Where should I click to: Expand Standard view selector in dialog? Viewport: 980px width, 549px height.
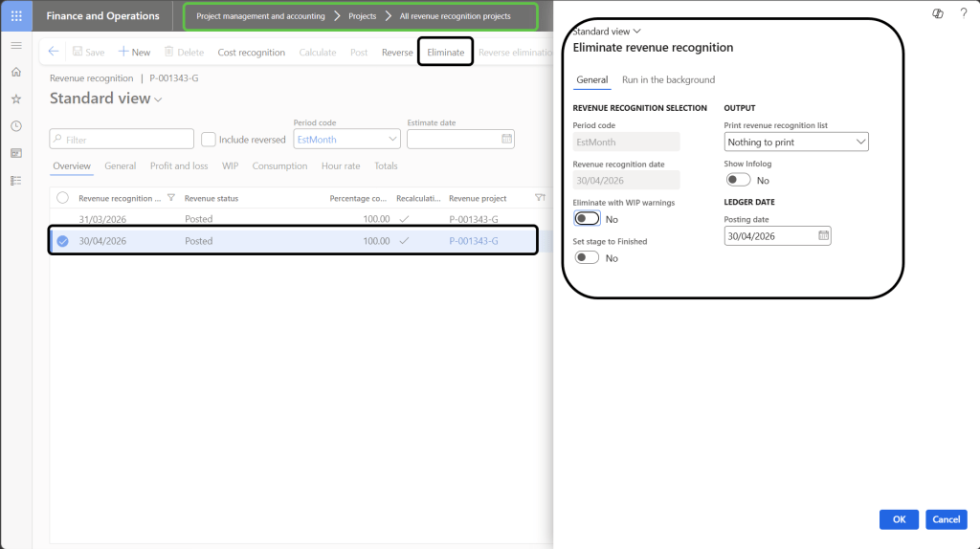[x=607, y=32]
